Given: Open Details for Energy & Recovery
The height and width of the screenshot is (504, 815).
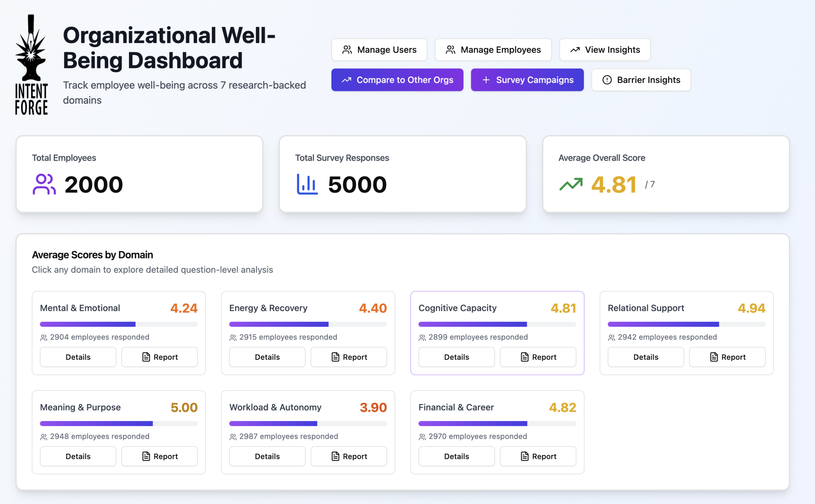Looking at the screenshot, I should (267, 357).
